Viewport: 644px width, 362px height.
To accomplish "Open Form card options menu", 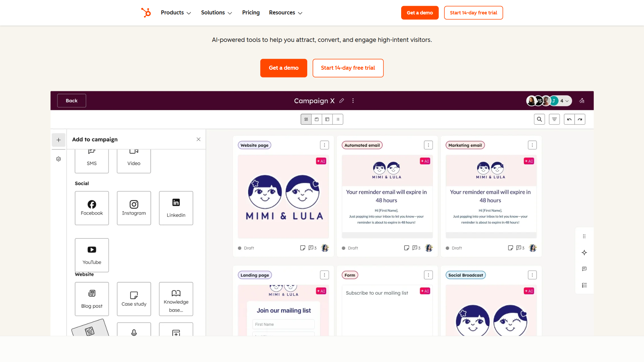I will (428, 275).
